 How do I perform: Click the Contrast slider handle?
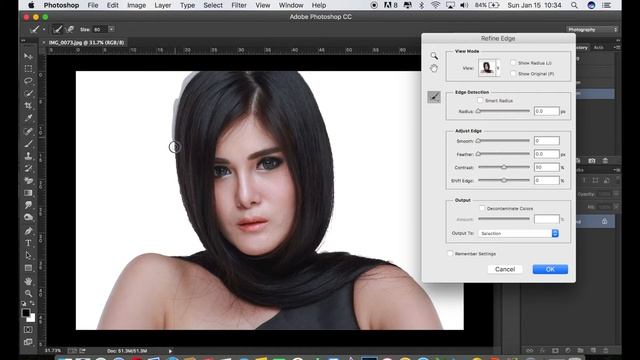[x=504, y=167]
